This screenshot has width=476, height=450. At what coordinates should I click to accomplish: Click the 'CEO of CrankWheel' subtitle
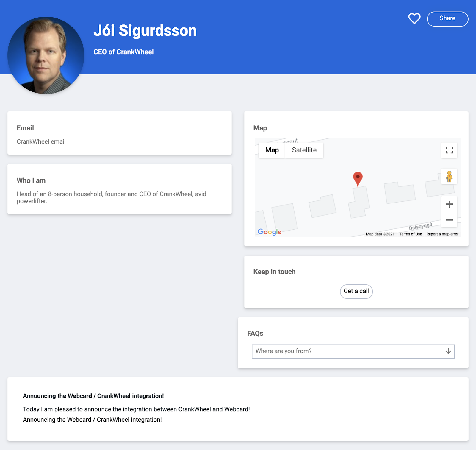[x=123, y=52]
